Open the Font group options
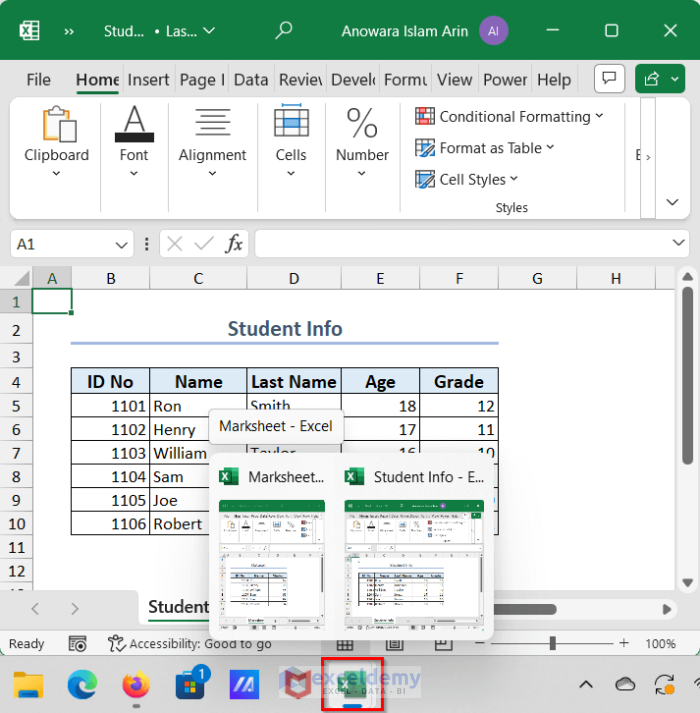The height and width of the screenshot is (713, 700). coord(134,140)
